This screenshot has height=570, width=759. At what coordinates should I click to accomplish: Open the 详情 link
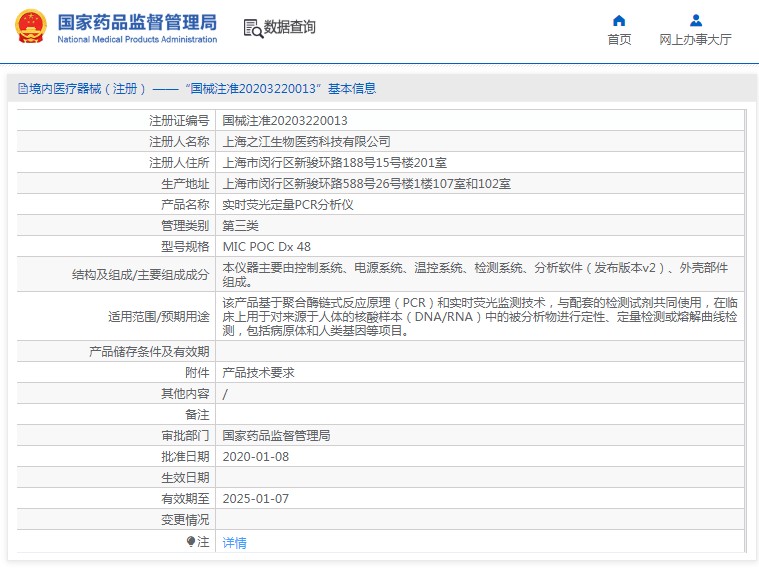coord(234,543)
